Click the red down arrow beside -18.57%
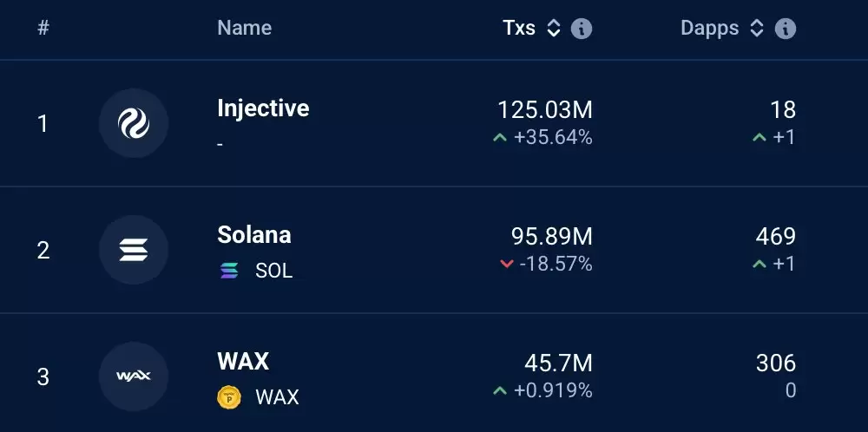The width and height of the screenshot is (868, 432). [x=507, y=265]
